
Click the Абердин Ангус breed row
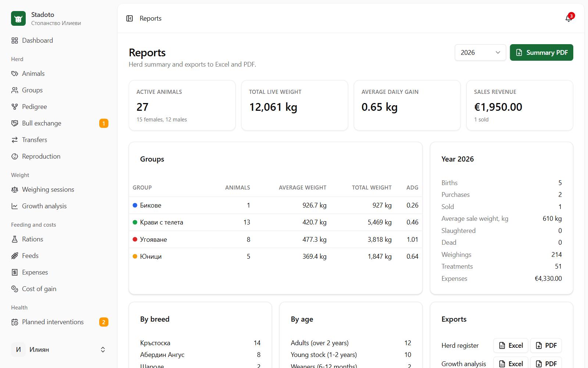(200, 355)
